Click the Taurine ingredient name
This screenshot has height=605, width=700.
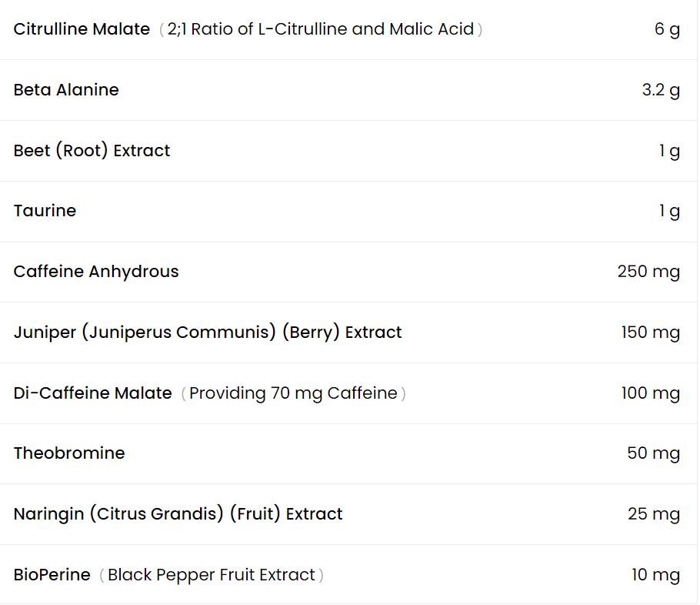pyautogui.click(x=45, y=211)
